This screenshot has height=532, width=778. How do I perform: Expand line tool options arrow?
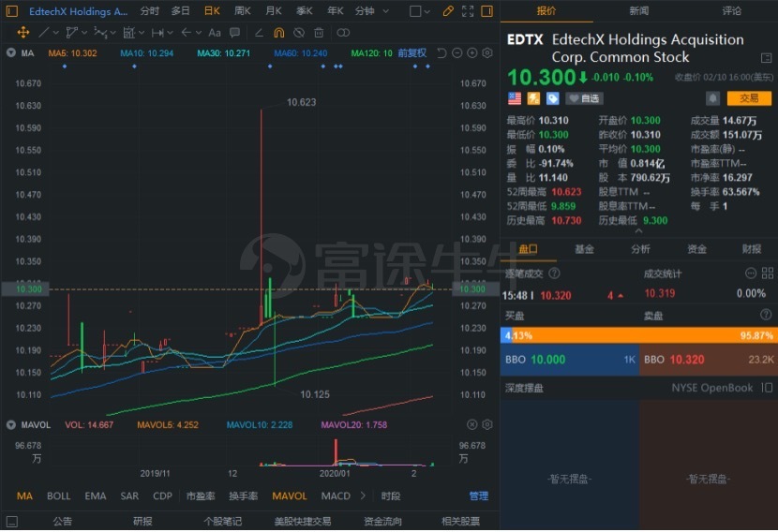tap(55, 33)
